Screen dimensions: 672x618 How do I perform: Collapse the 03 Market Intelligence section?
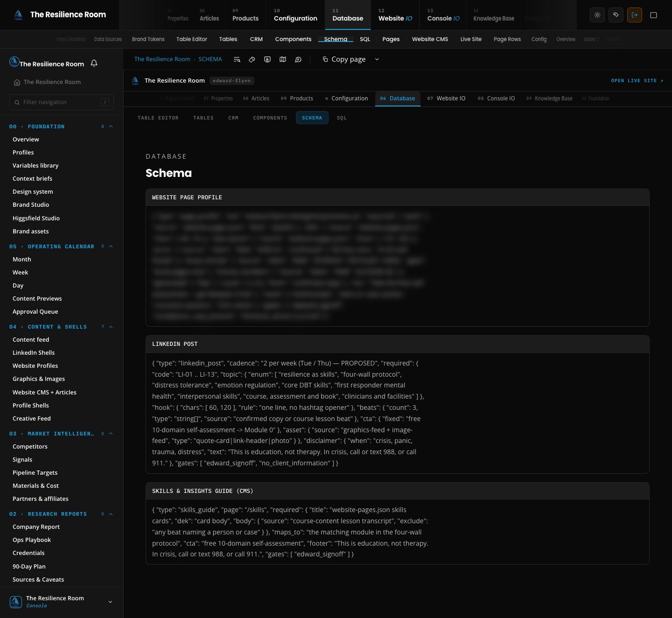click(x=111, y=434)
